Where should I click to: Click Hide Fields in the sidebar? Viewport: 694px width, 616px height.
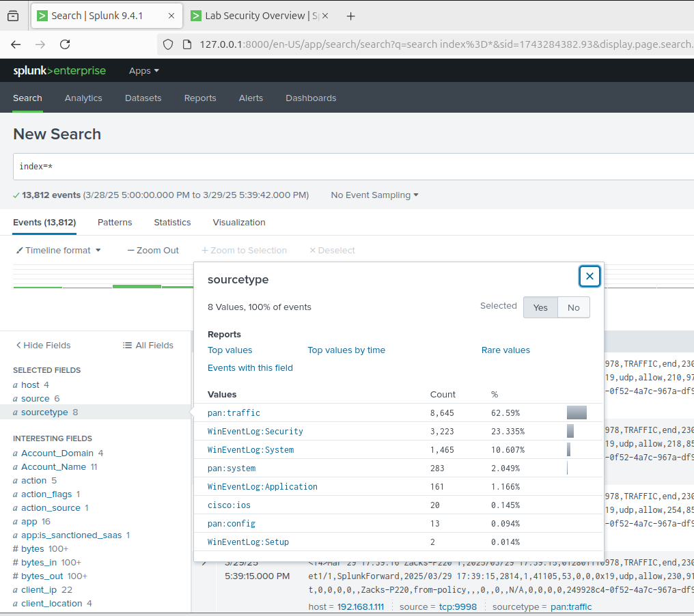[x=44, y=345]
